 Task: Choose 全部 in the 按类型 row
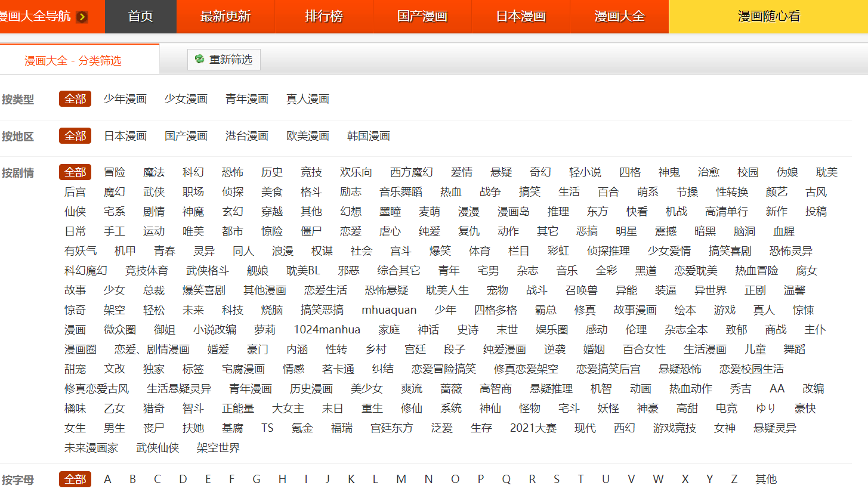75,99
